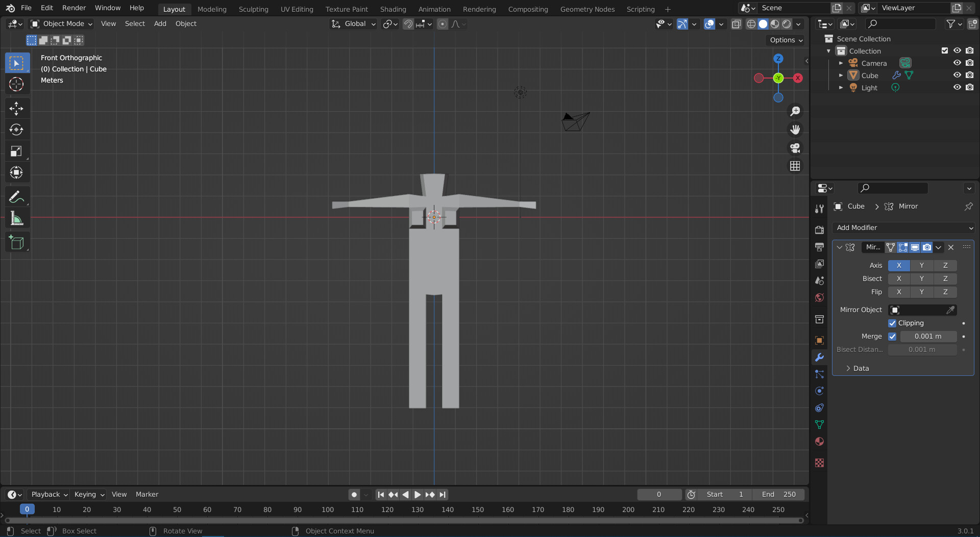The width and height of the screenshot is (980, 537).
Task: Disable Clipping in the Mirror modifier
Action: point(893,323)
